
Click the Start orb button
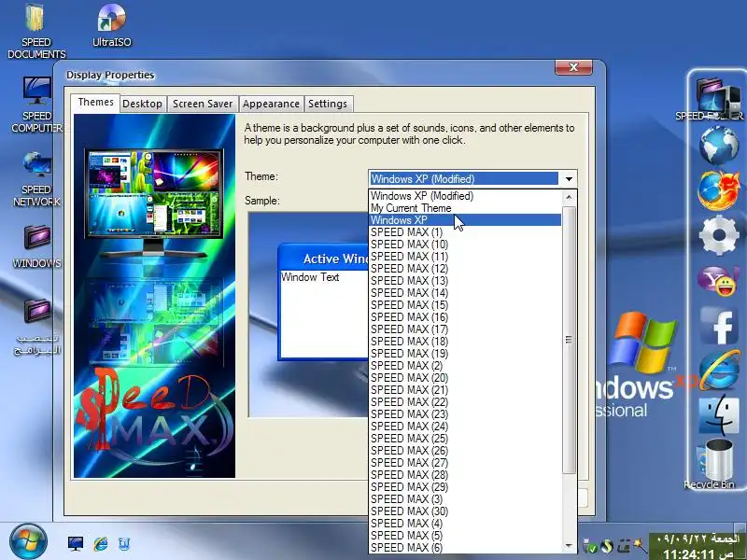tap(28, 541)
